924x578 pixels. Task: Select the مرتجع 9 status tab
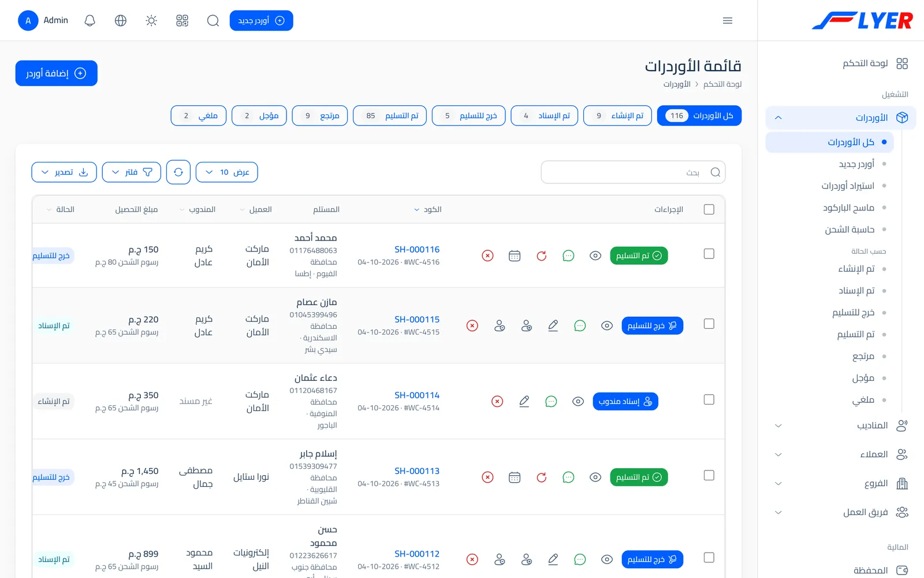(x=320, y=116)
